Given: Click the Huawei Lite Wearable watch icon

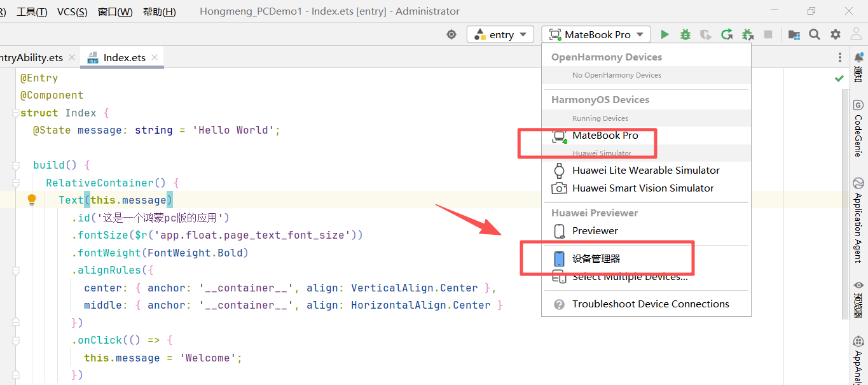Looking at the screenshot, I should pyautogui.click(x=559, y=171).
